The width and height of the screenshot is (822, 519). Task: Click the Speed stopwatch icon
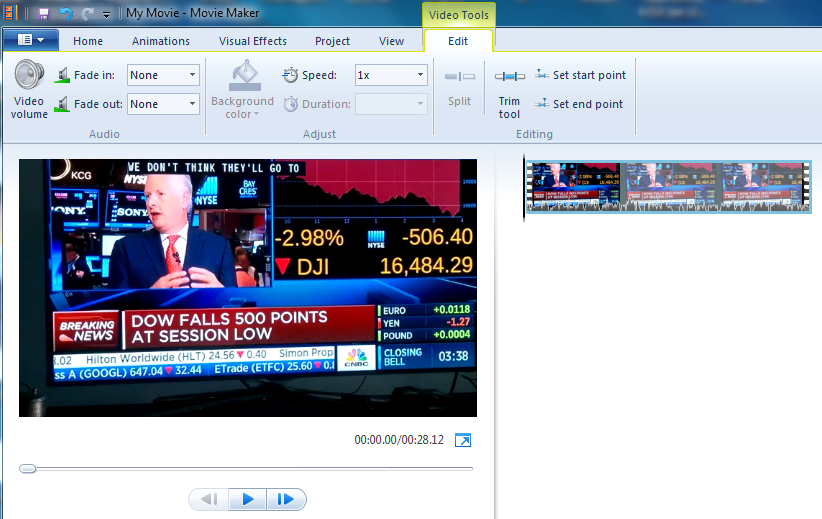(290, 75)
